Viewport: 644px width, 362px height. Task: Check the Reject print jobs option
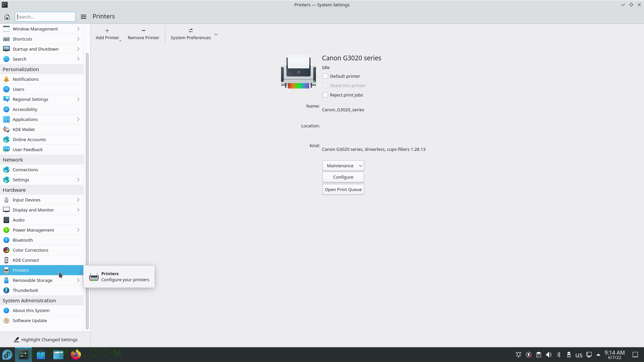pos(325,95)
